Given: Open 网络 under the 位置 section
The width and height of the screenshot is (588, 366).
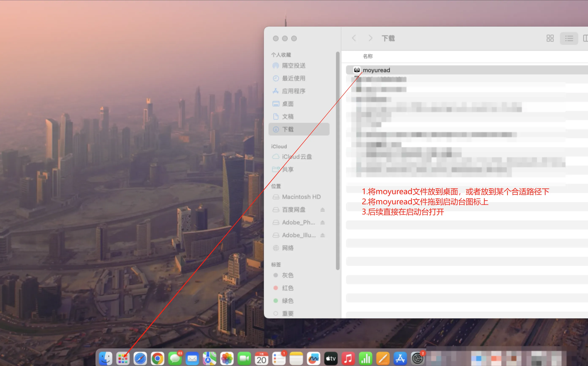Looking at the screenshot, I should tap(288, 248).
